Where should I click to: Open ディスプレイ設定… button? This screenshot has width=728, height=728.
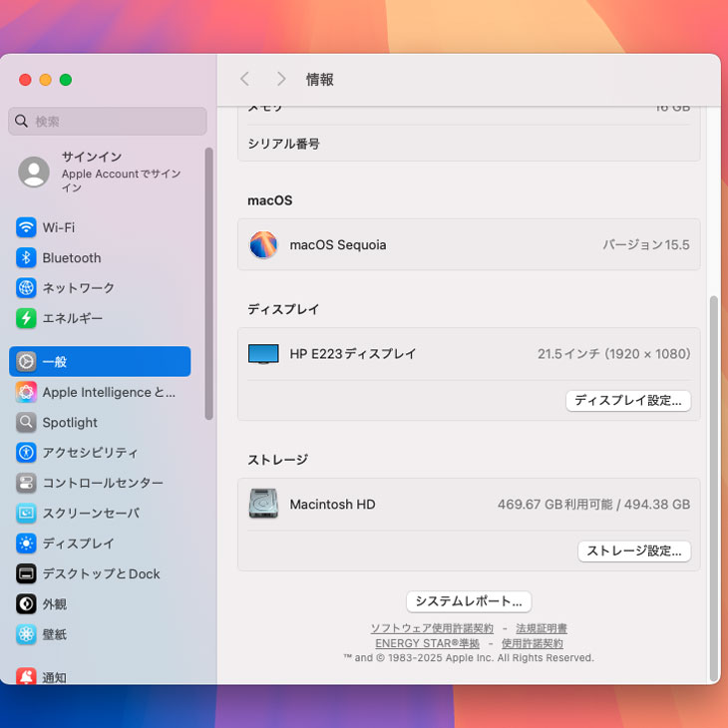click(628, 401)
